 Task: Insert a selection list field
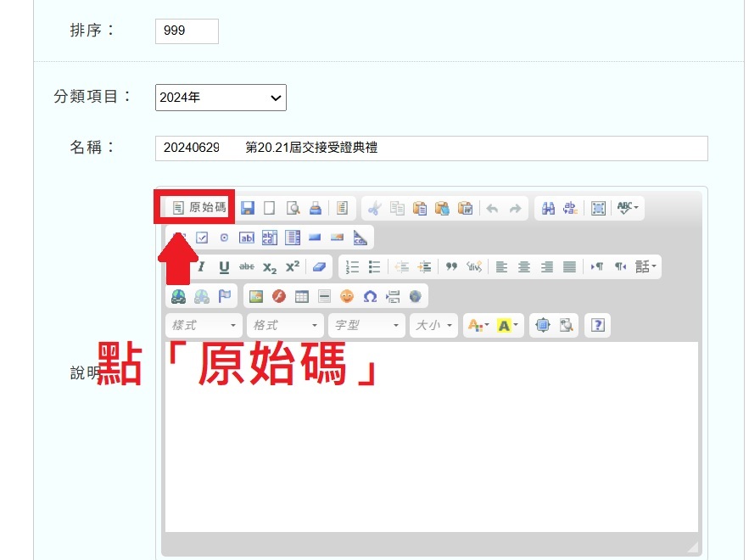pos(293,238)
